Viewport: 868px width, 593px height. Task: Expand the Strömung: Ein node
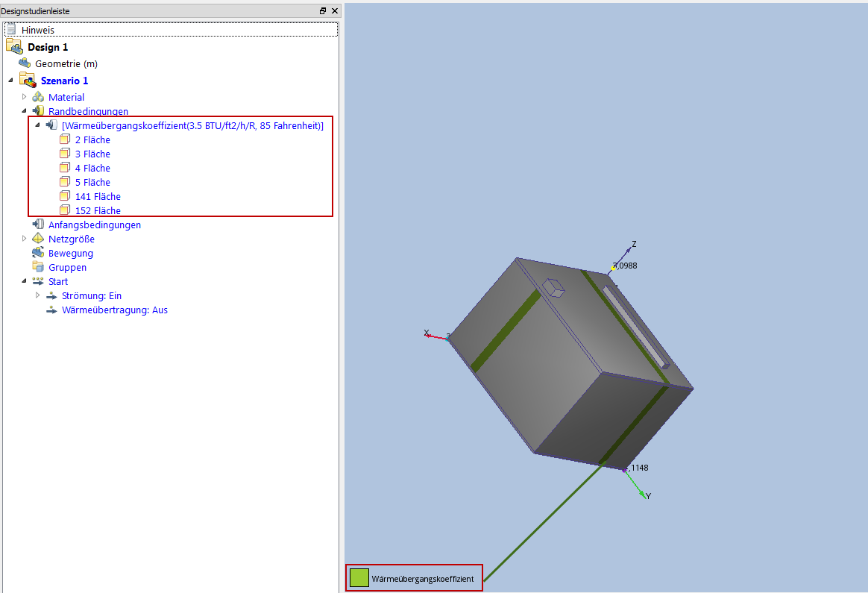(37, 295)
